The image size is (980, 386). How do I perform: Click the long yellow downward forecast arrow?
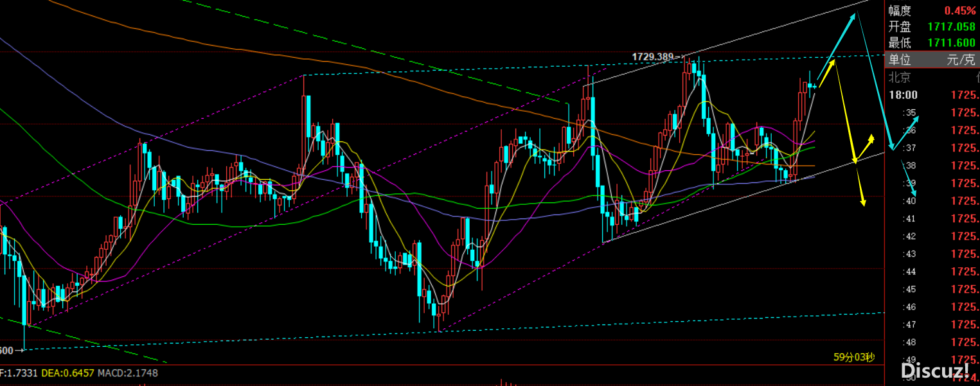[845, 112]
